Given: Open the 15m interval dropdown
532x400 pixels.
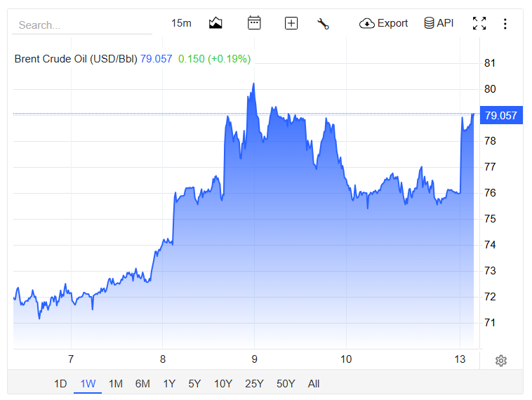Looking at the screenshot, I should [x=181, y=23].
